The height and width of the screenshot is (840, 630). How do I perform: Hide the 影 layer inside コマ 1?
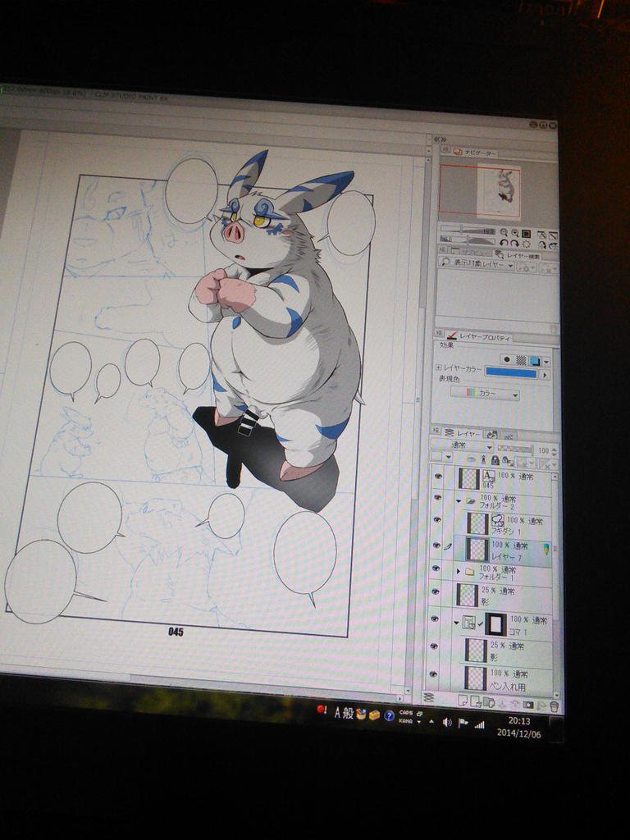434,646
